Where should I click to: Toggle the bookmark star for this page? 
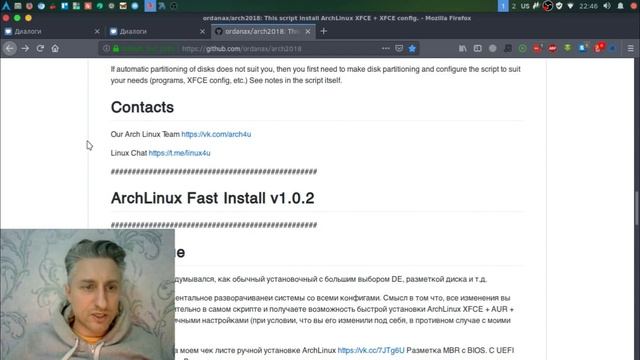[x=412, y=49]
